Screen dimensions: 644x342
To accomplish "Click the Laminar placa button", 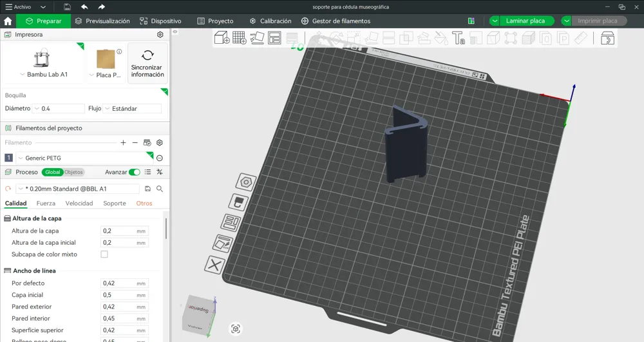I will coord(526,21).
